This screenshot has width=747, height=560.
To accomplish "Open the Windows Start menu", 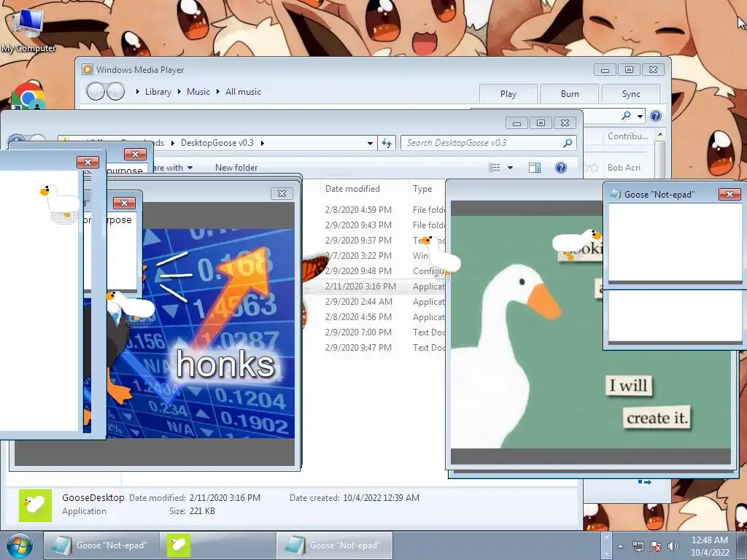I will point(19,546).
